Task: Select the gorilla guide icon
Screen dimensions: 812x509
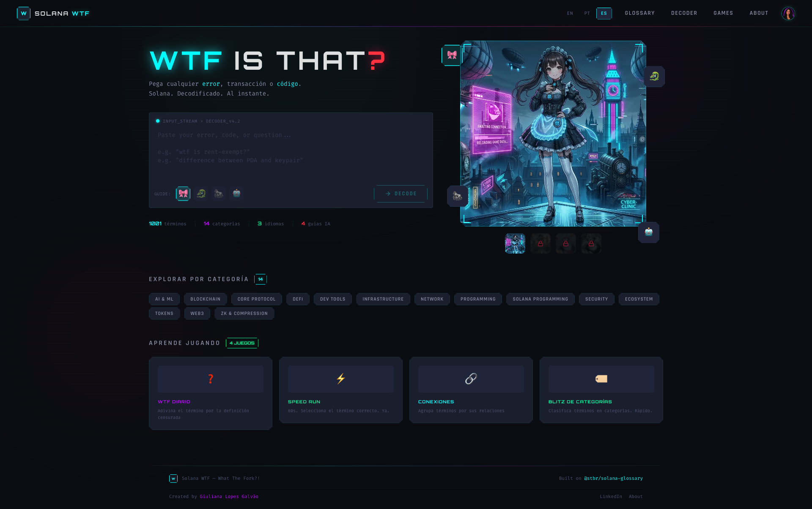Action: tap(219, 193)
